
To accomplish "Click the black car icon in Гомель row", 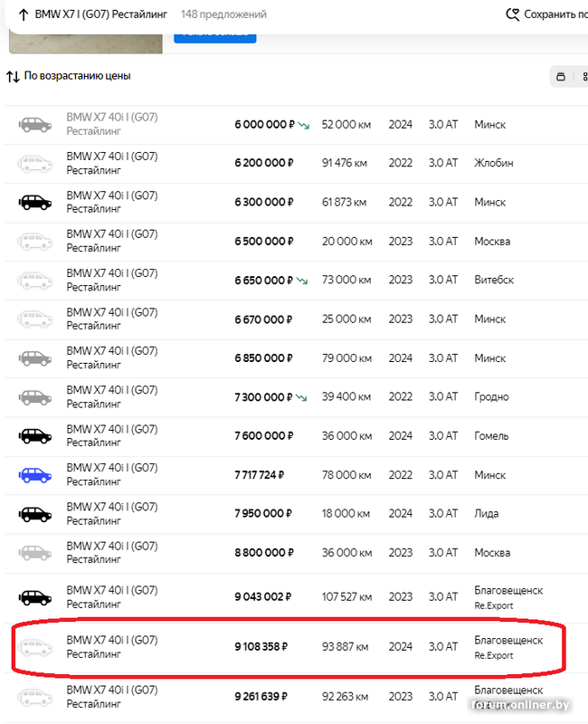I will [35, 436].
